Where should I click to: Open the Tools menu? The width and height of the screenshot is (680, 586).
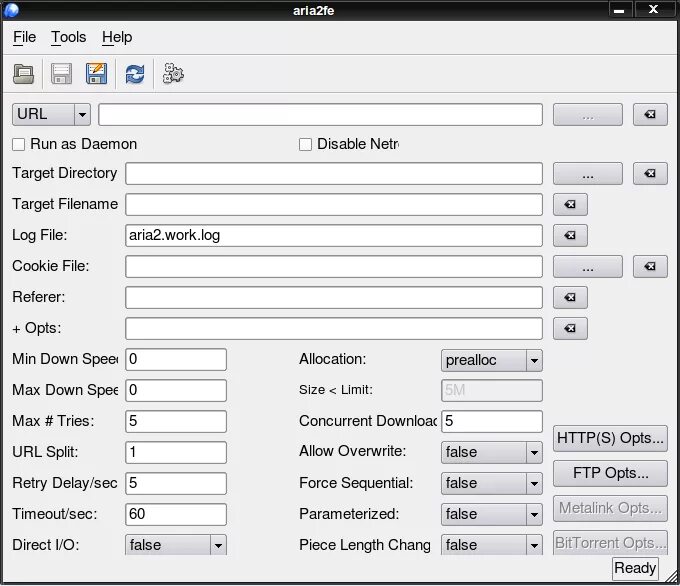point(69,37)
